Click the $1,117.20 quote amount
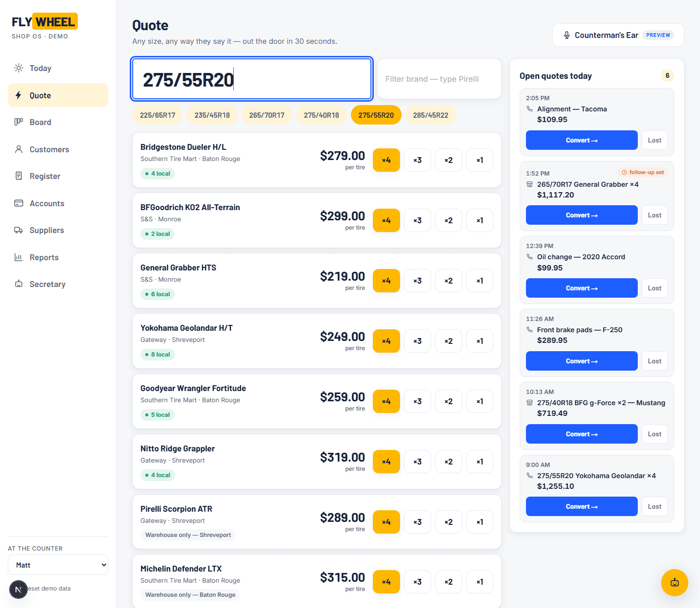Viewport: 700px width, 608px height. pyautogui.click(x=555, y=195)
